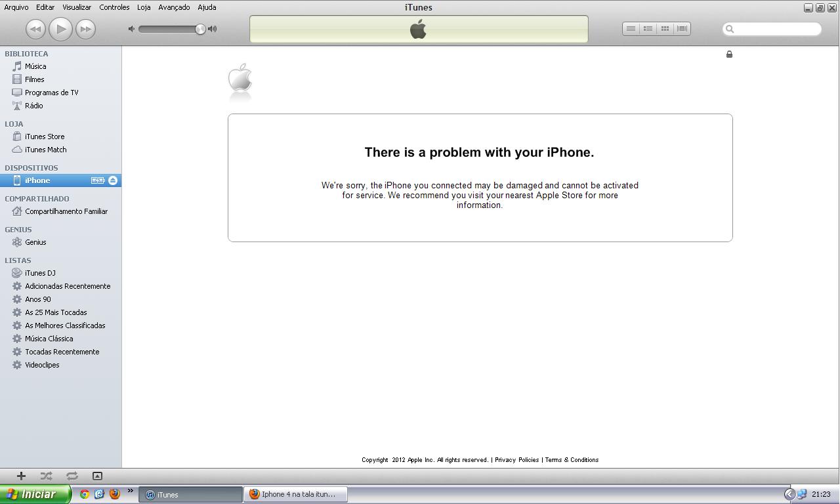This screenshot has width=840, height=504.
Task: Switch to album list view
Action: 648,29
